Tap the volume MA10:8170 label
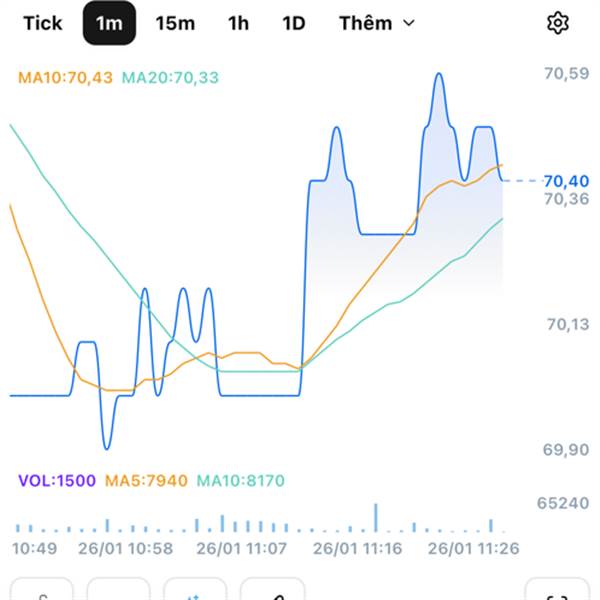Image resolution: width=600 pixels, height=600 pixels. click(240, 480)
